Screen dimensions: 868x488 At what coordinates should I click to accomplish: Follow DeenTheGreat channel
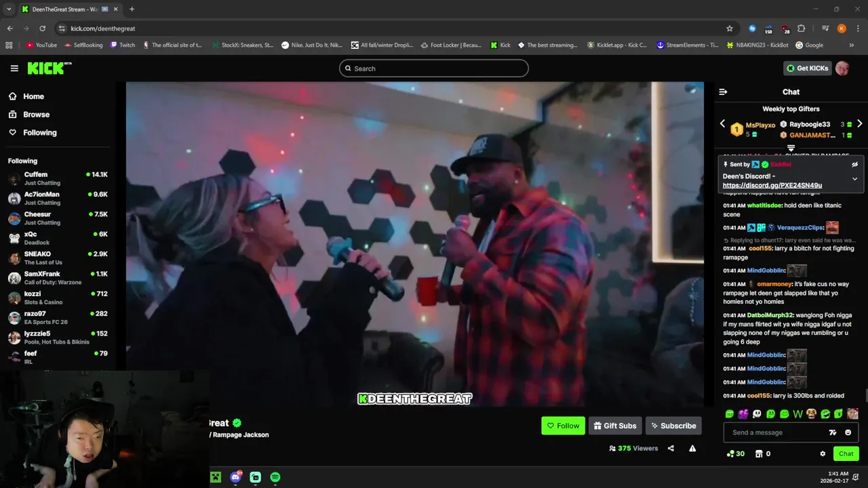click(563, 426)
